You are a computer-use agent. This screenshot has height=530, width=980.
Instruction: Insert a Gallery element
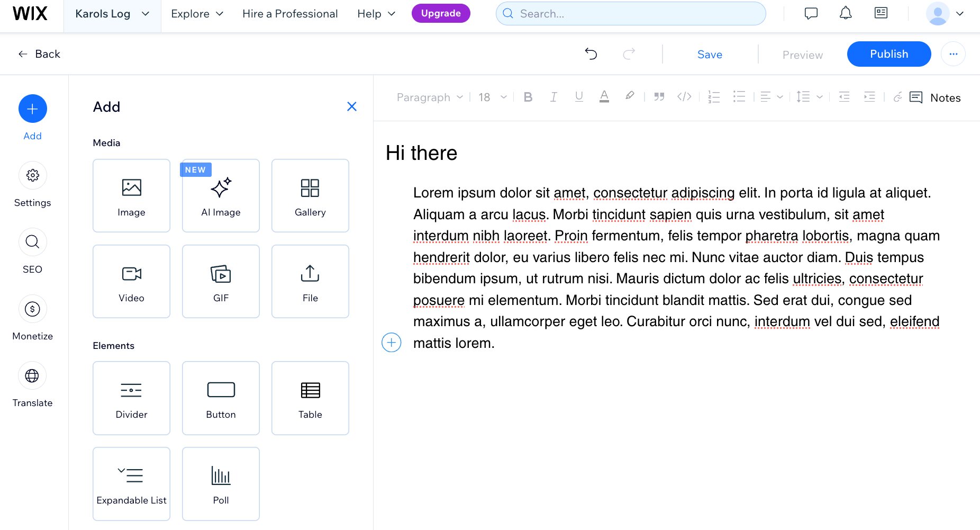point(310,195)
